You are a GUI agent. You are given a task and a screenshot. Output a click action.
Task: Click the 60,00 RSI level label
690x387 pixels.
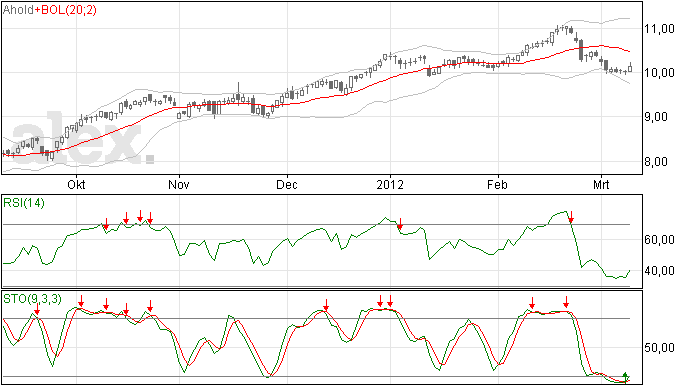[659, 240]
